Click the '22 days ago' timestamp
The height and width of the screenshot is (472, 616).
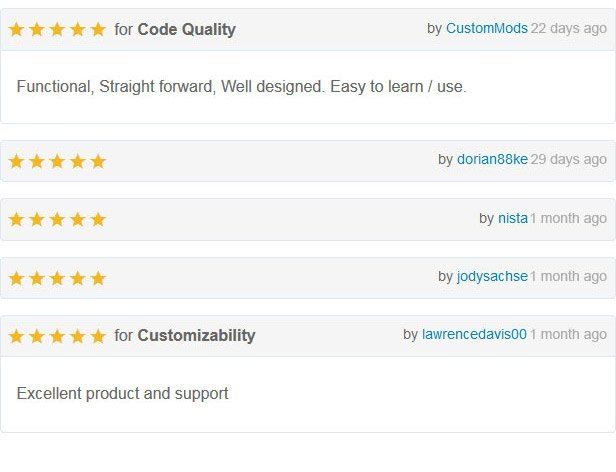[x=568, y=28]
